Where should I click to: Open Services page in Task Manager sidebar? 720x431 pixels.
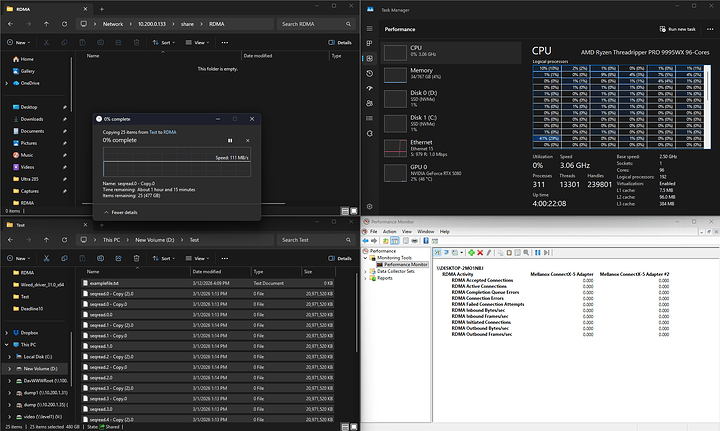[369, 133]
